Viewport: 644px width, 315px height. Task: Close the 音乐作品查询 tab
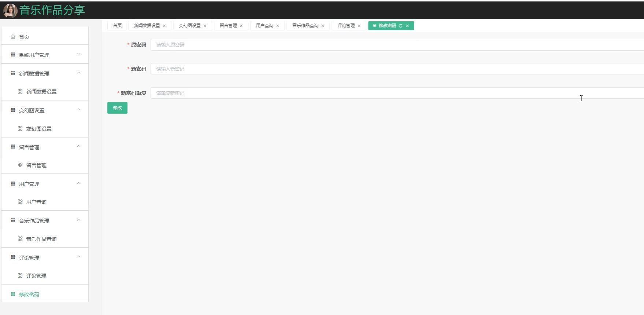pyautogui.click(x=323, y=26)
